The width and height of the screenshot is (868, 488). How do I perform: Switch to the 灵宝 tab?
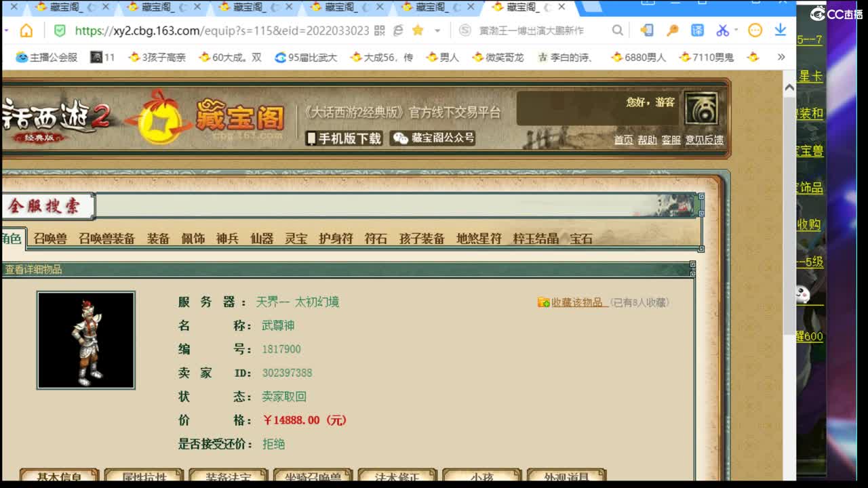(x=296, y=239)
